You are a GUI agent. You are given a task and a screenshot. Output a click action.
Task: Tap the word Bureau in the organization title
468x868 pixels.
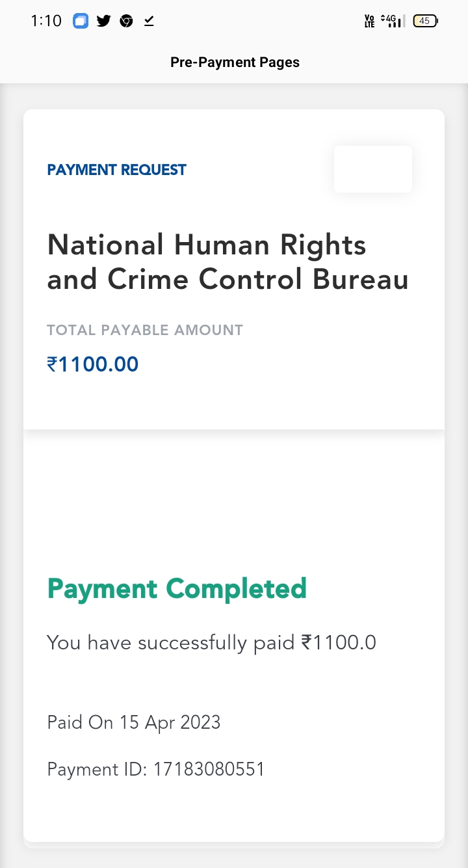point(361,280)
